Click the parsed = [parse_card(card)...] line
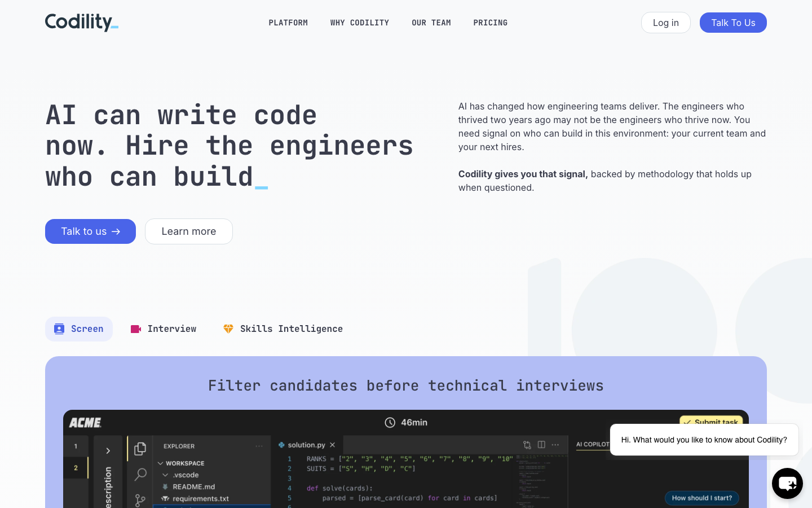This screenshot has height=508, width=812. (x=410, y=498)
